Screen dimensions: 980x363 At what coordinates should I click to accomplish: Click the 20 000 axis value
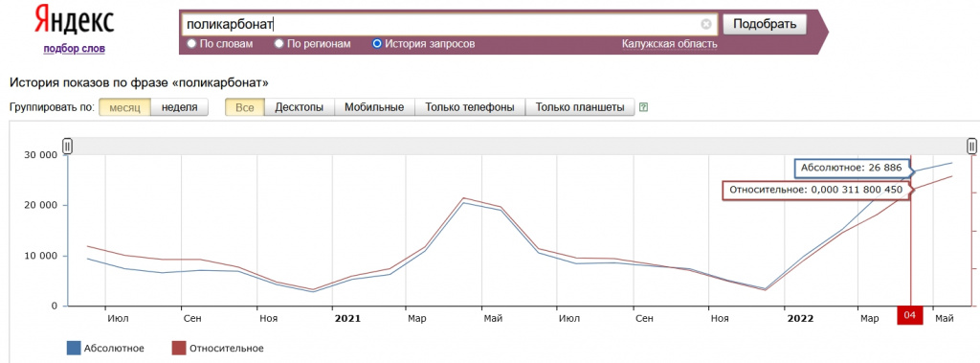pyautogui.click(x=40, y=205)
